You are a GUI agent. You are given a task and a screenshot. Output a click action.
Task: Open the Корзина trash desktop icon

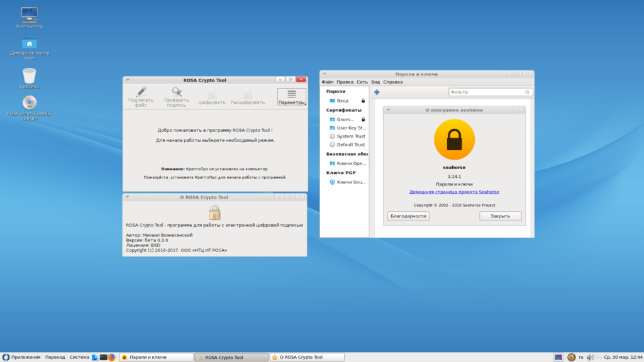pos(29,79)
